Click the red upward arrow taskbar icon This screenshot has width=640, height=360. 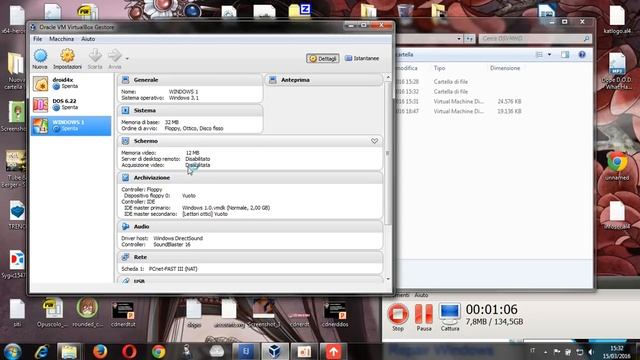click(x=333, y=351)
